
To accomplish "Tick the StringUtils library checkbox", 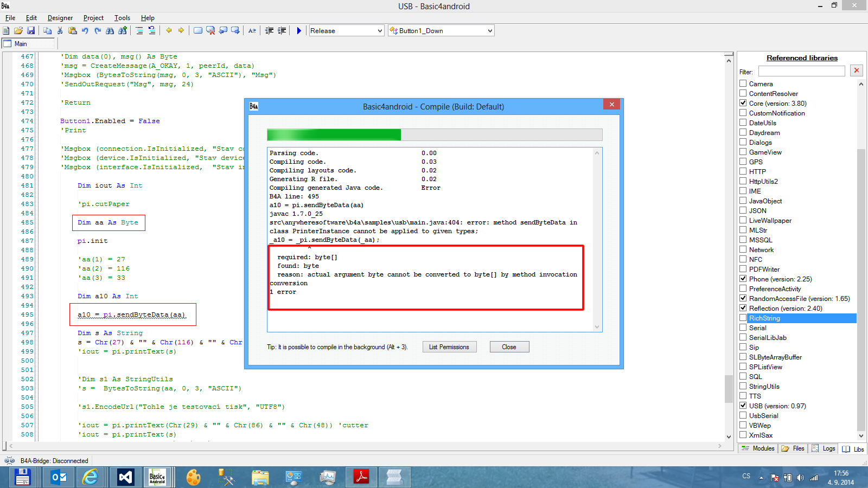I will (x=743, y=386).
